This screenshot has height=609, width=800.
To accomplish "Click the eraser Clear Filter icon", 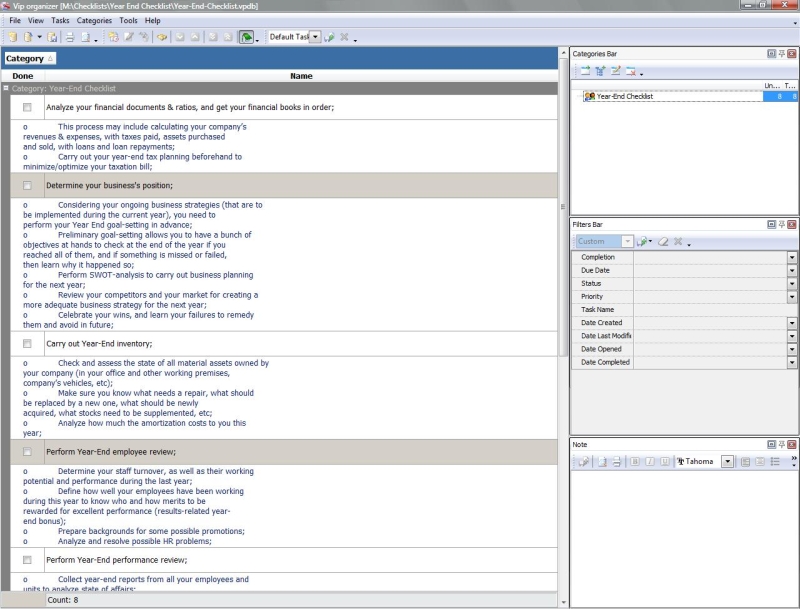I will tap(663, 242).
